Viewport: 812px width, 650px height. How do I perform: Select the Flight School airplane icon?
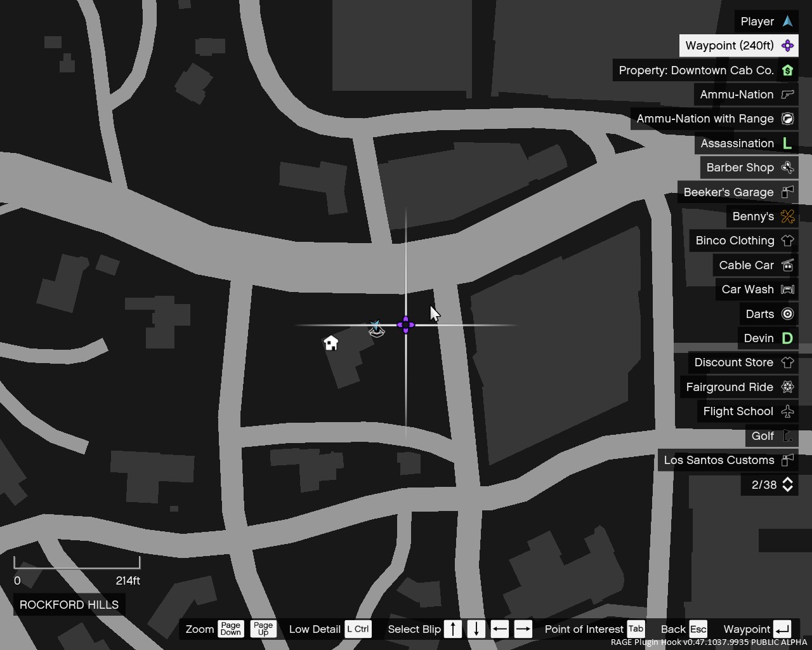(x=787, y=411)
